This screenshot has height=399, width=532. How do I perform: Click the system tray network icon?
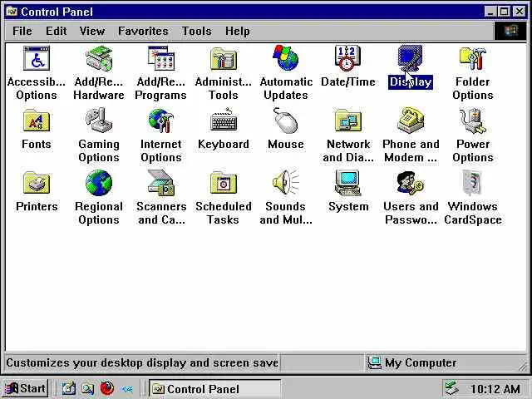click(452, 388)
